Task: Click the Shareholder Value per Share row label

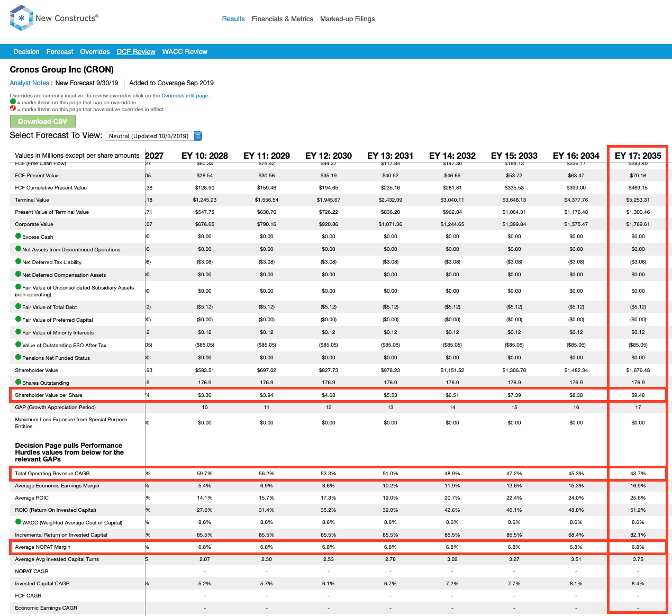Action: (49, 395)
